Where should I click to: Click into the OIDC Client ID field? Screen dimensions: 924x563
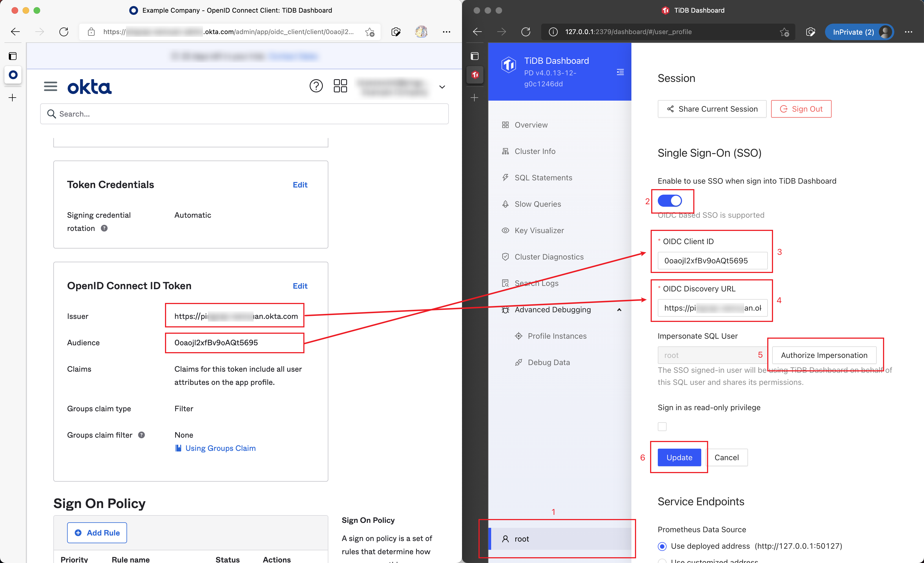(x=712, y=261)
